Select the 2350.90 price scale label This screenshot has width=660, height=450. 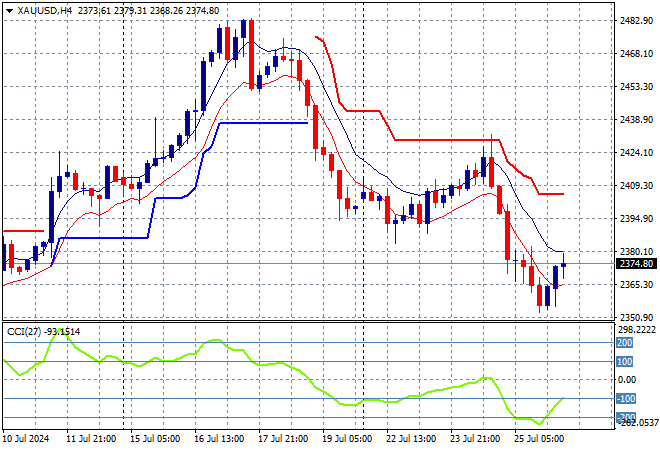pyautogui.click(x=636, y=317)
